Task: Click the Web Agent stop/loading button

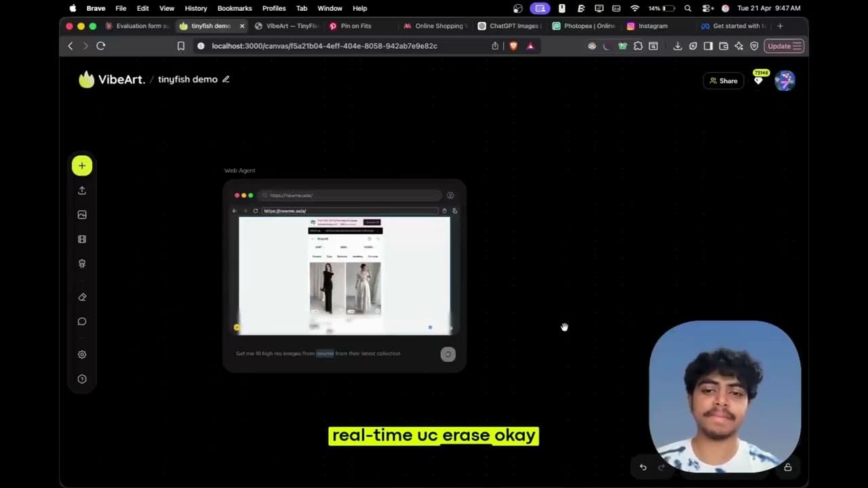Action: 448,354
